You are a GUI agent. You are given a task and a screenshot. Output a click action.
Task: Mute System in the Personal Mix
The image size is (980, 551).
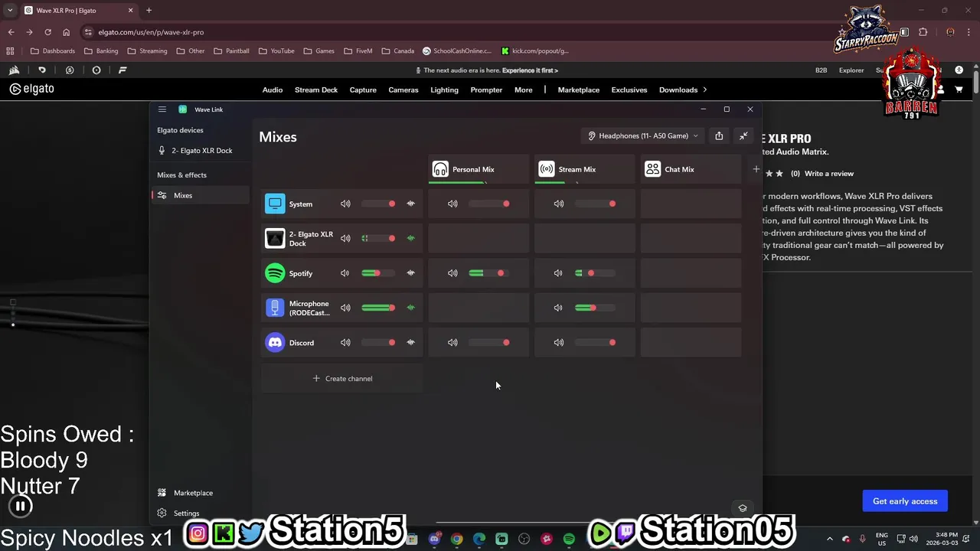(452, 204)
